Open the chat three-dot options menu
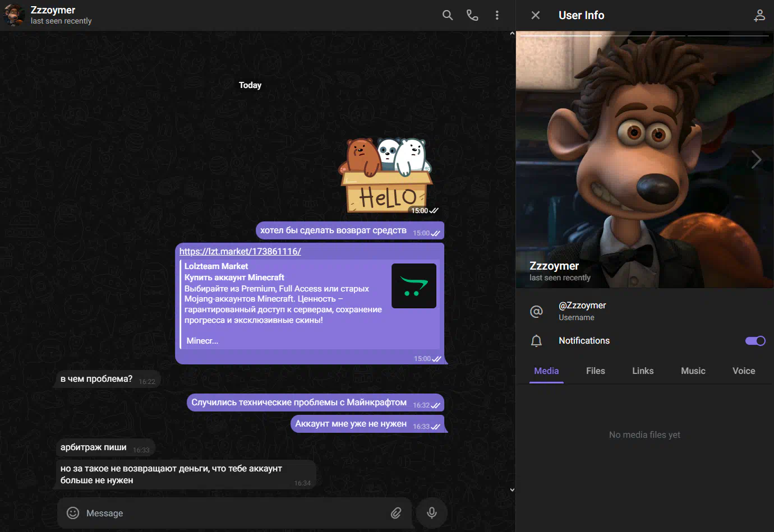774x532 pixels. 497,15
